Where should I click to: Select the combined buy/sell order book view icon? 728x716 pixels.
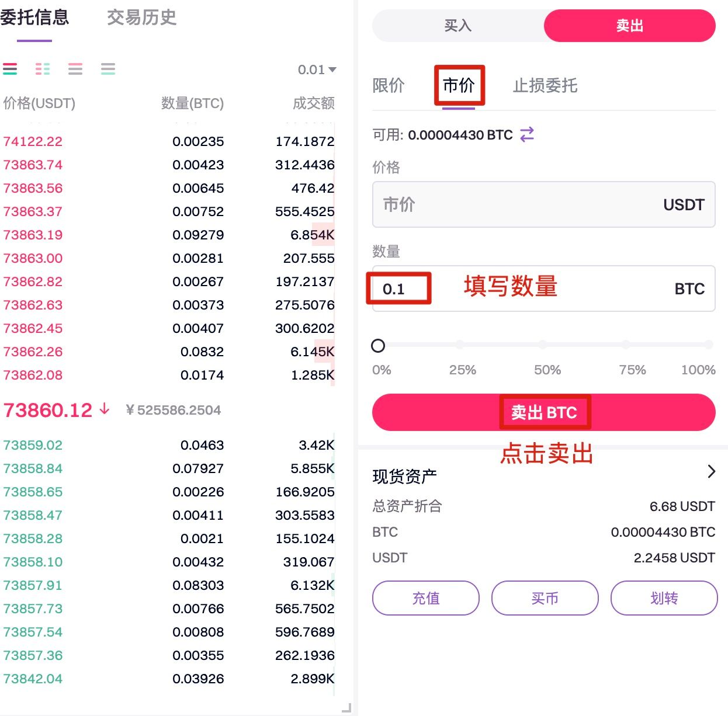tap(10, 69)
